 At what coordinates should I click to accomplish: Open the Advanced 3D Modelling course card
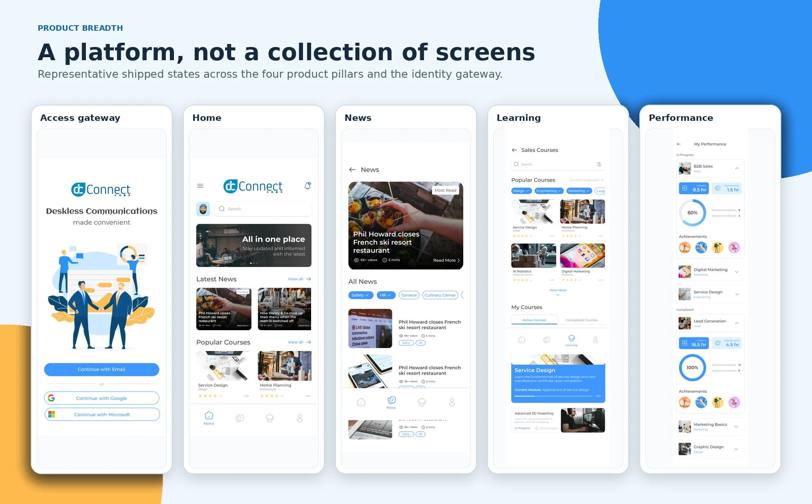(x=558, y=420)
